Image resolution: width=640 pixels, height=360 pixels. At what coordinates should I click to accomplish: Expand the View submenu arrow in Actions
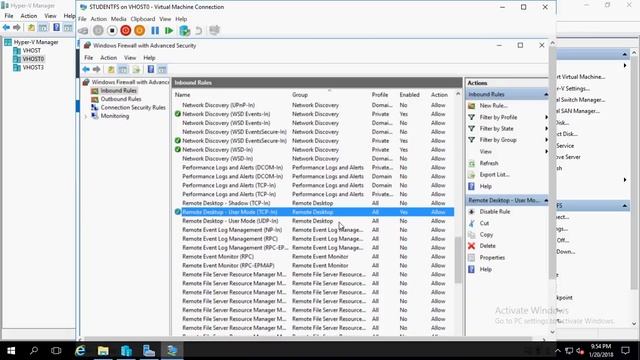click(546, 151)
